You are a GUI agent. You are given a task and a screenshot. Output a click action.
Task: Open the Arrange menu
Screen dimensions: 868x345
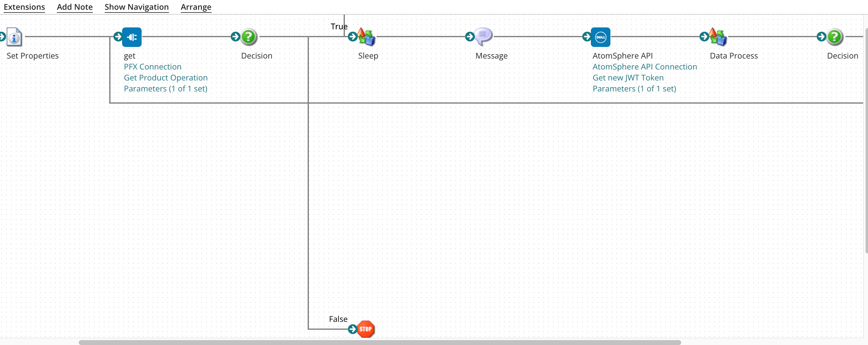click(x=196, y=7)
